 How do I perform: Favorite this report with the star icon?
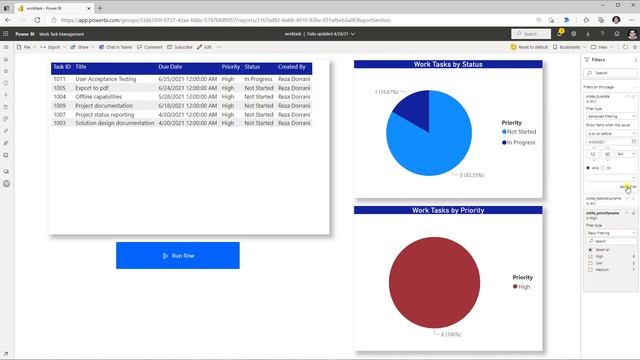(x=635, y=47)
